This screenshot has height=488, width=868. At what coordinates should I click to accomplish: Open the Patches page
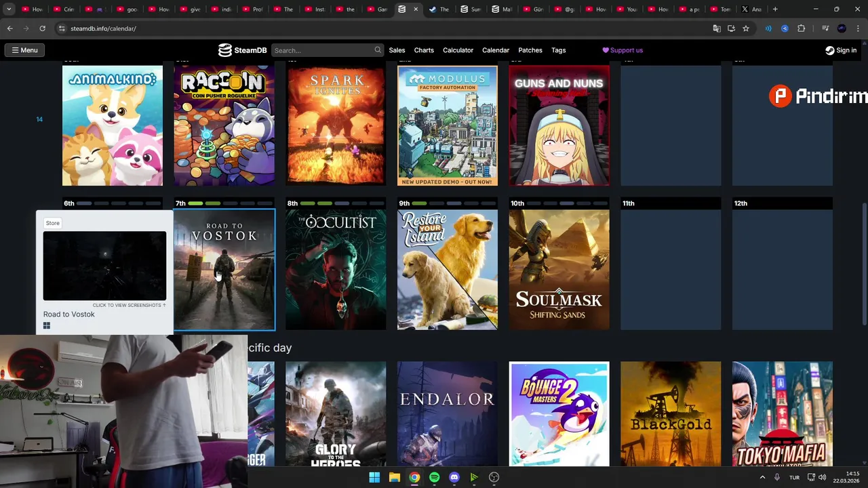pyautogui.click(x=530, y=50)
